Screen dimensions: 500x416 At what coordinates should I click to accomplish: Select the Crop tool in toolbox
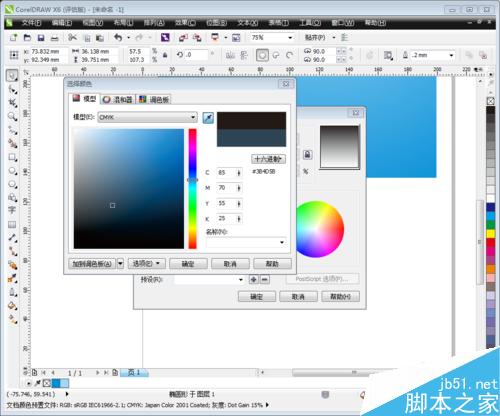12,103
